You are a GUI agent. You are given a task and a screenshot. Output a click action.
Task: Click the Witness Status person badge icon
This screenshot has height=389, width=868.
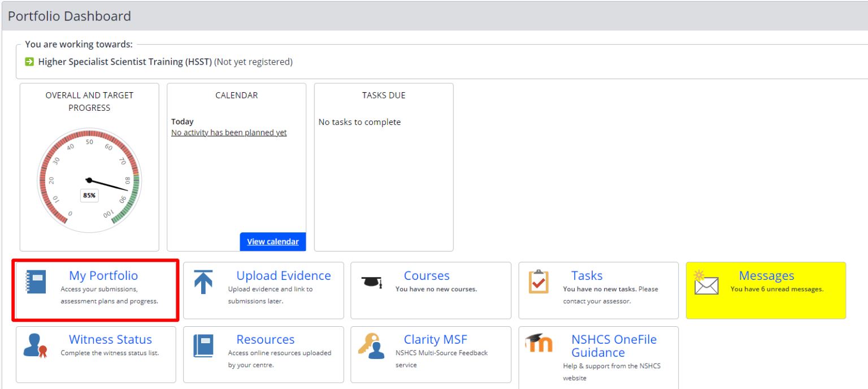click(x=35, y=345)
